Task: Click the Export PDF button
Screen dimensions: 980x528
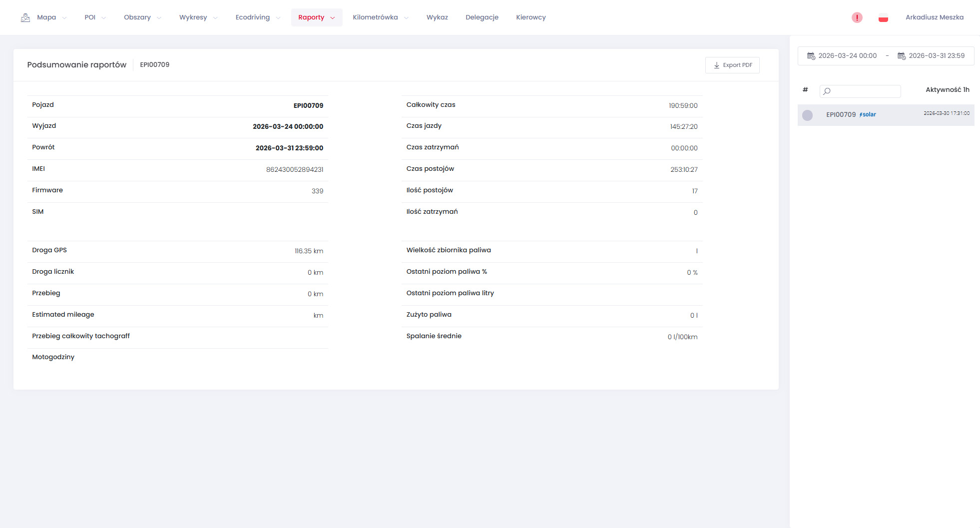Action: tap(732, 65)
